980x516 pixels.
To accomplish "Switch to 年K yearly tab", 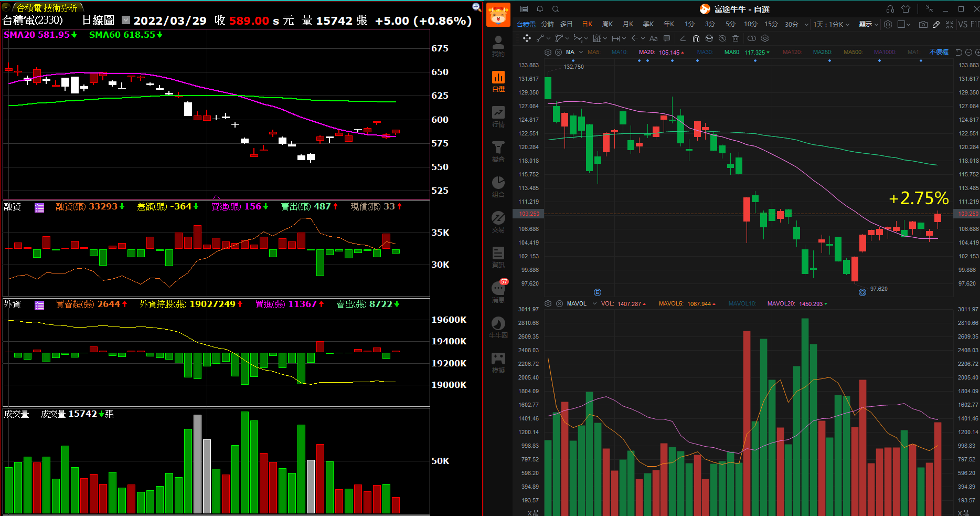I will pyautogui.click(x=669, y=24).
